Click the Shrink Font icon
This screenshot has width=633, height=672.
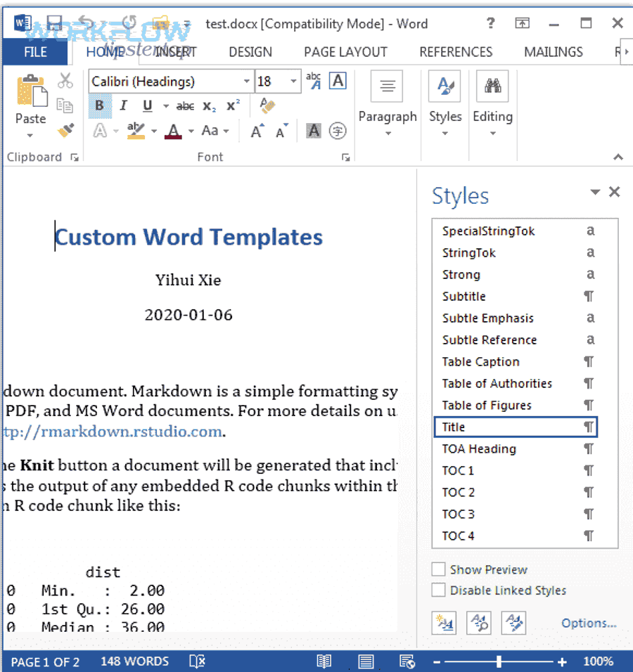[282, 131]
